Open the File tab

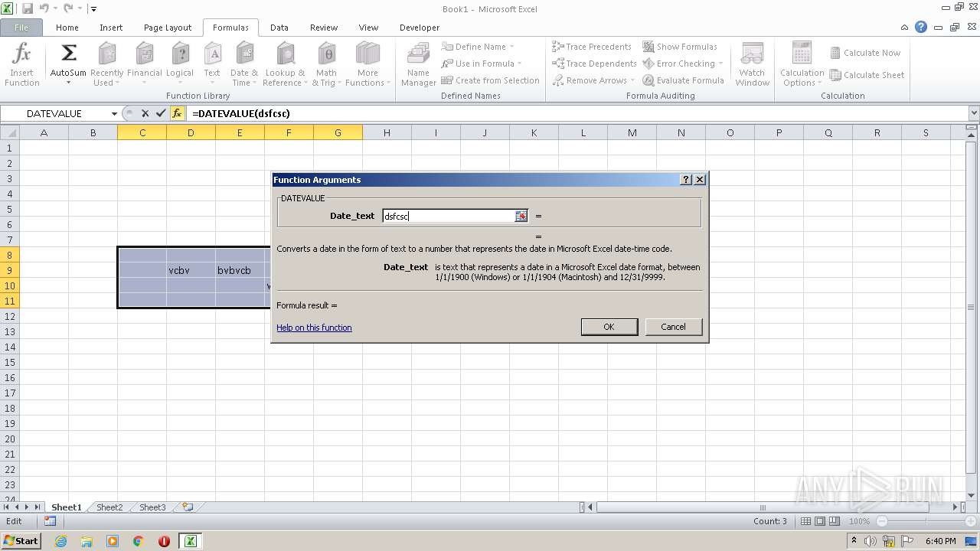tap(21, 28)
